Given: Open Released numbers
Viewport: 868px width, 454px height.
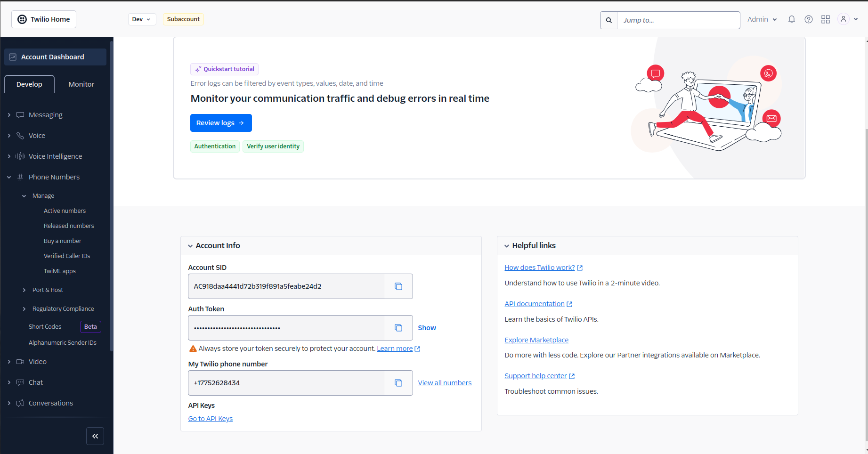Looking at the screenshot, I should click(69, 226).
